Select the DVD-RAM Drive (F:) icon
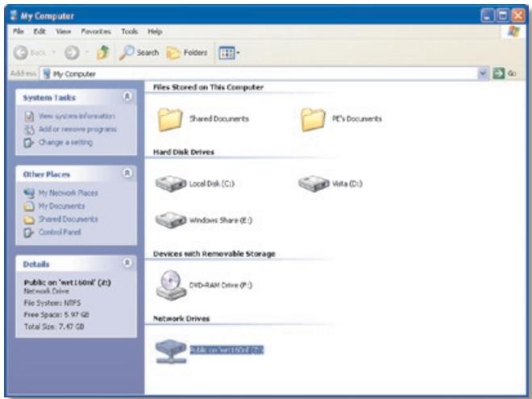 pyautogui.click(x=171, y=285)
